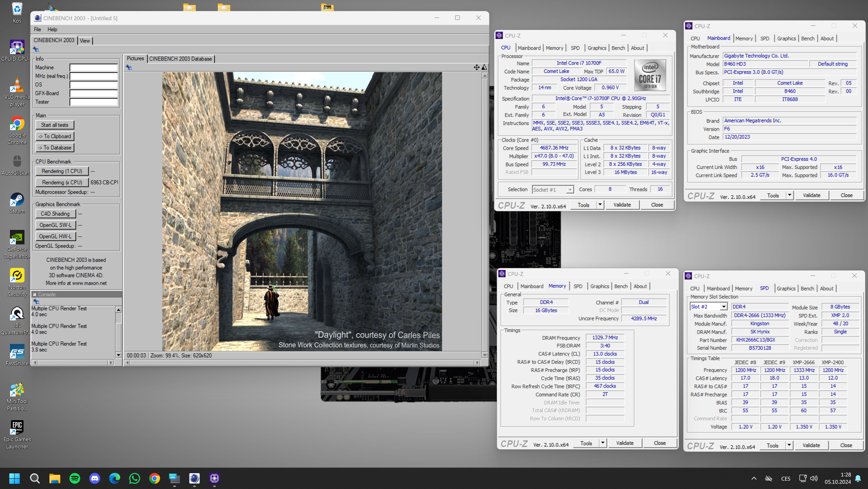Viewport: 868px width, 489px height.
Task: Open the File menu in CINEBENCH
Action: tap(37, 29)
